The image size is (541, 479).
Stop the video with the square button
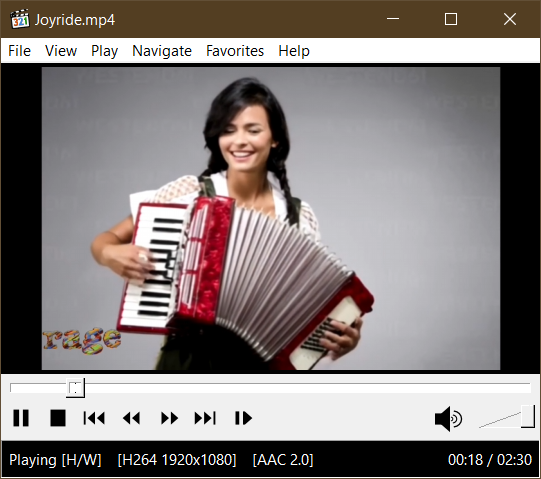click(58, 418)
